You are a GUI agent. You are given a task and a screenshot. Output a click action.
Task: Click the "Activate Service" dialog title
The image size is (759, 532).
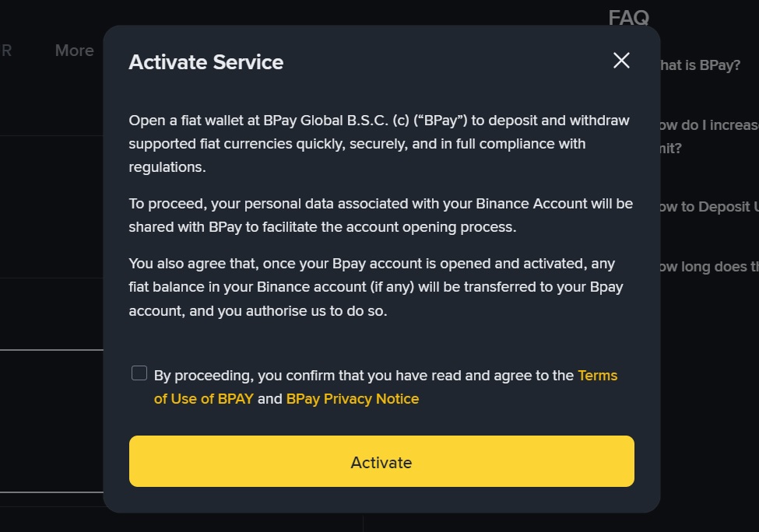206,62
